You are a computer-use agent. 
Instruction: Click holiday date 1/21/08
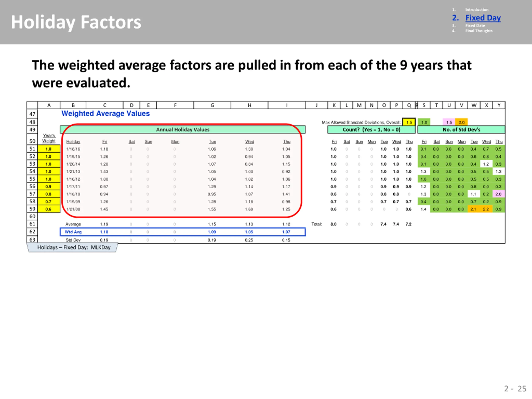pos(73,209)
